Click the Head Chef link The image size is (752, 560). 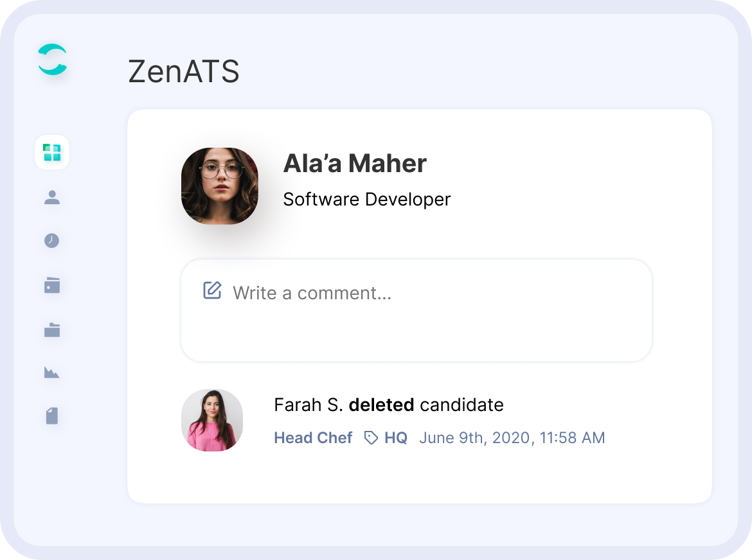313,437
